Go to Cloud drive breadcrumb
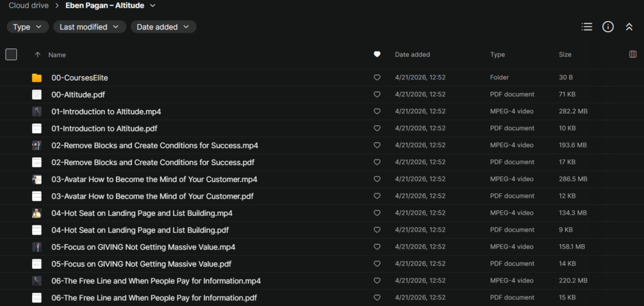 tap(29, 6)
